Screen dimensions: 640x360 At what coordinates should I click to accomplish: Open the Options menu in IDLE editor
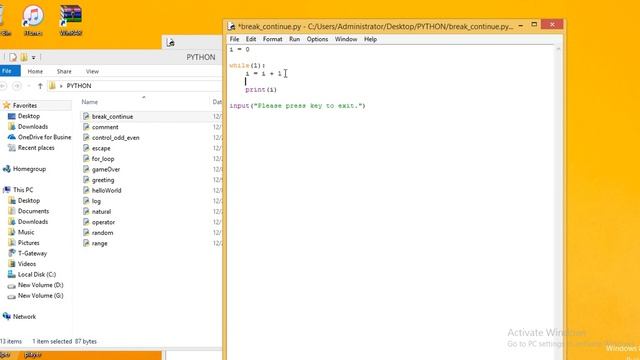[x=317, y=39]
